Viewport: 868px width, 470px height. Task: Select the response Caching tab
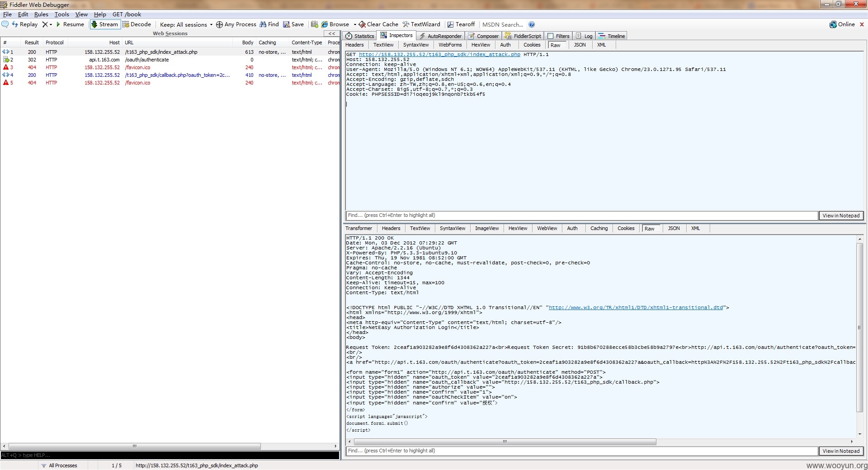599,228
